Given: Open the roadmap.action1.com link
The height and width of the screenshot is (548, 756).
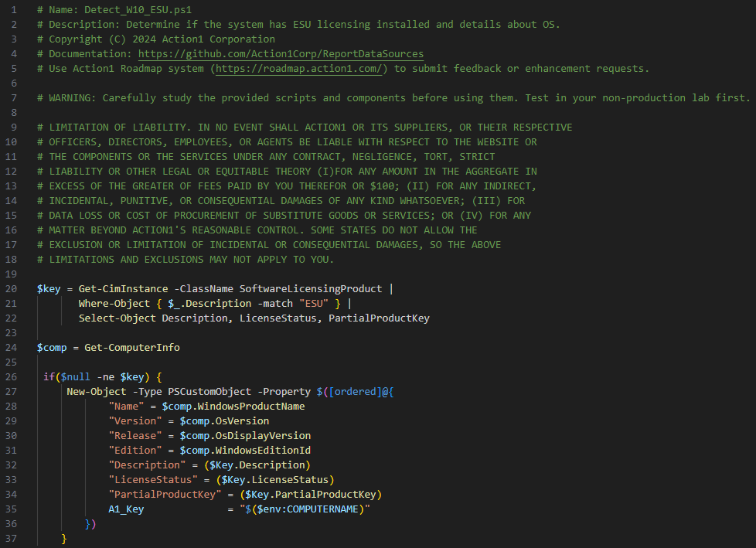Looking at the screenshot, I should (301, 69).
